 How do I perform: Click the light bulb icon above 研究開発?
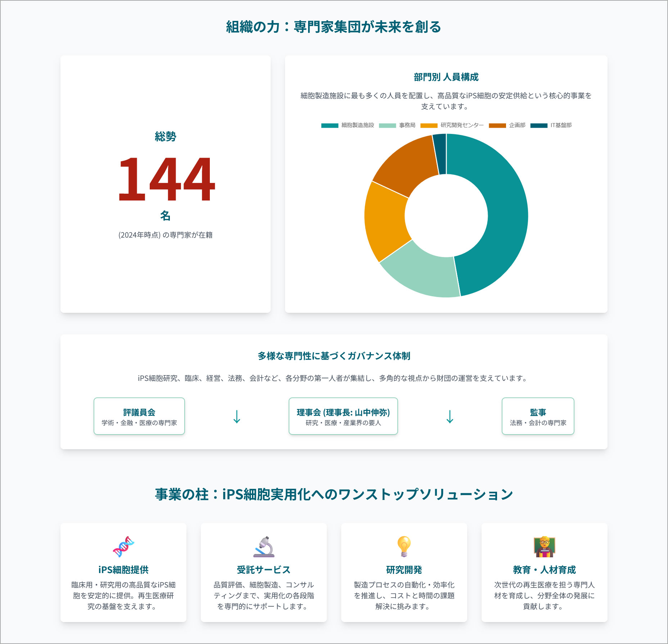[404, 546]
